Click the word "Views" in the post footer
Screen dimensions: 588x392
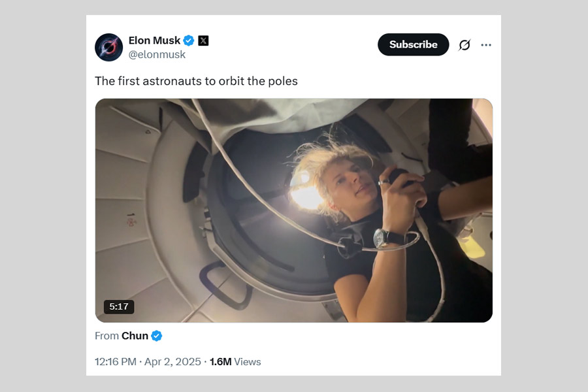click(248, 361)
